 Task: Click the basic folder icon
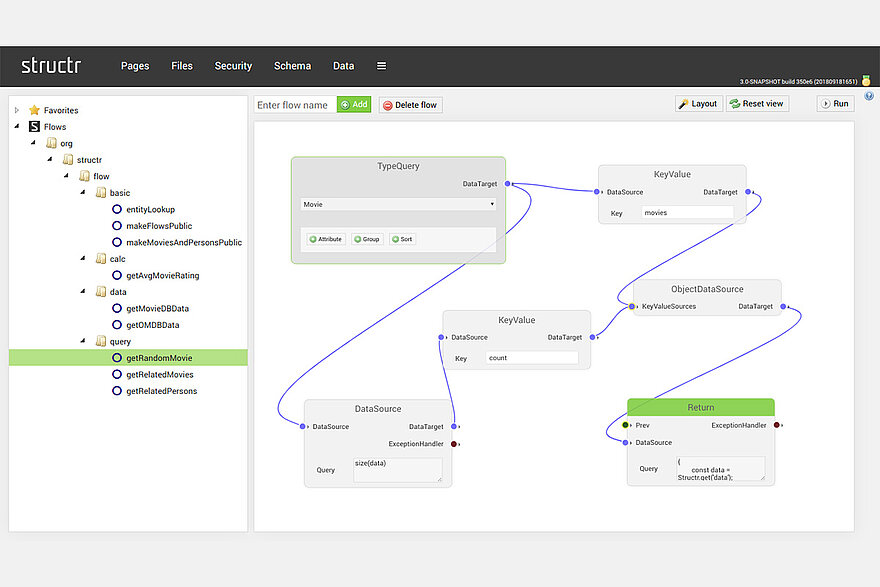coord(101,193)
